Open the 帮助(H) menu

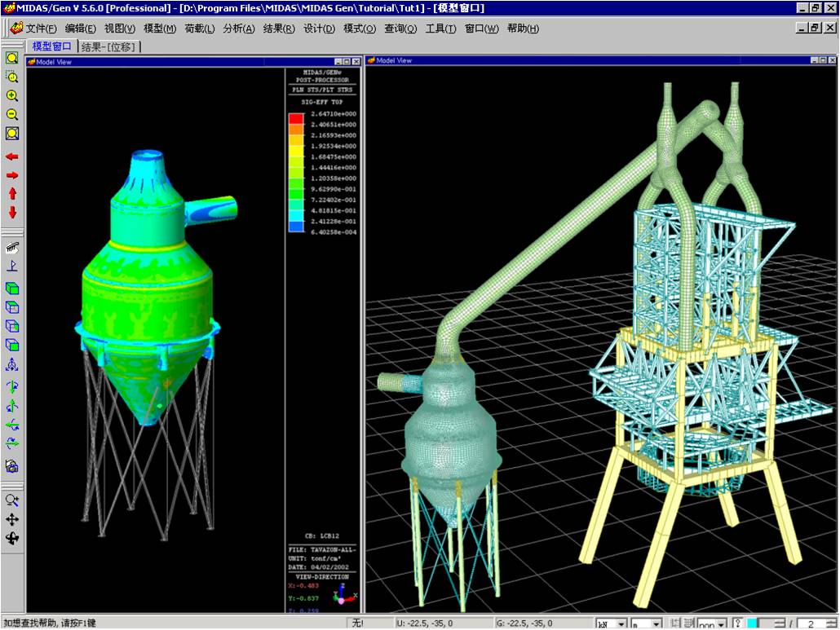[x=523, y=29]
